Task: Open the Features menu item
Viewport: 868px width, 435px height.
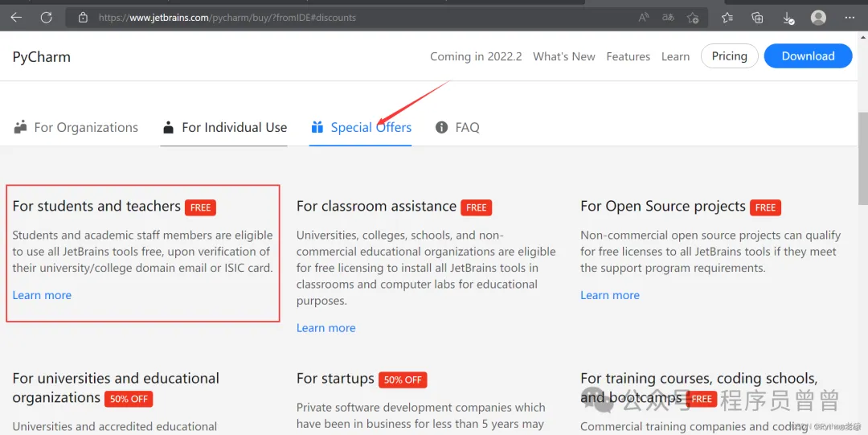Action: (628, 56)
